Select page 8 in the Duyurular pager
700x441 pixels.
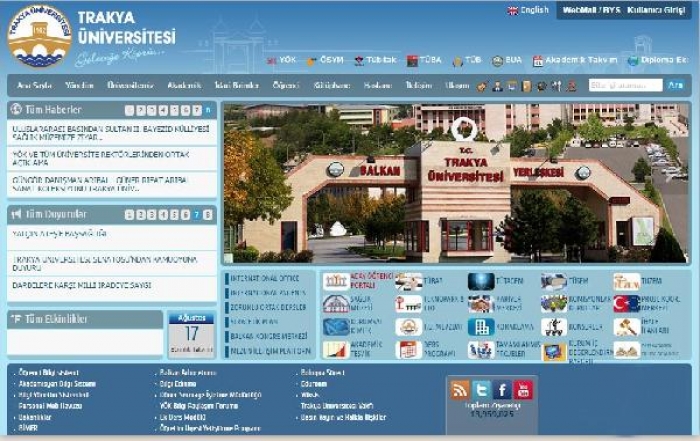coord(208,215)
